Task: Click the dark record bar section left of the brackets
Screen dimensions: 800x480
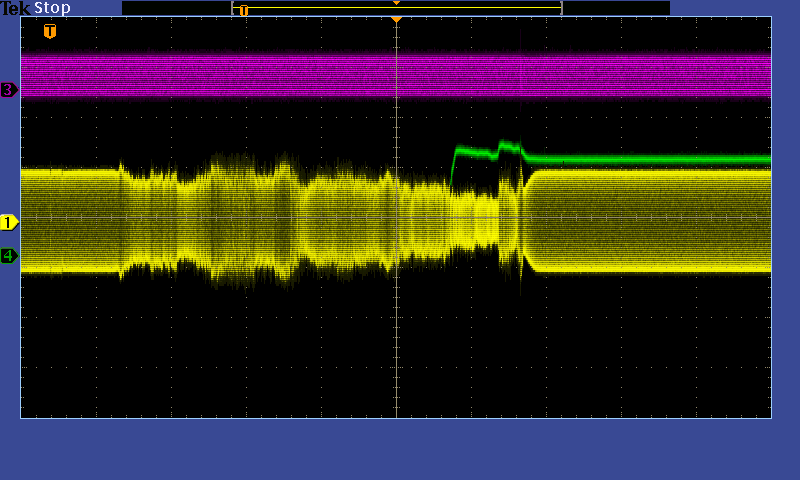Action: tap(175, 8)
